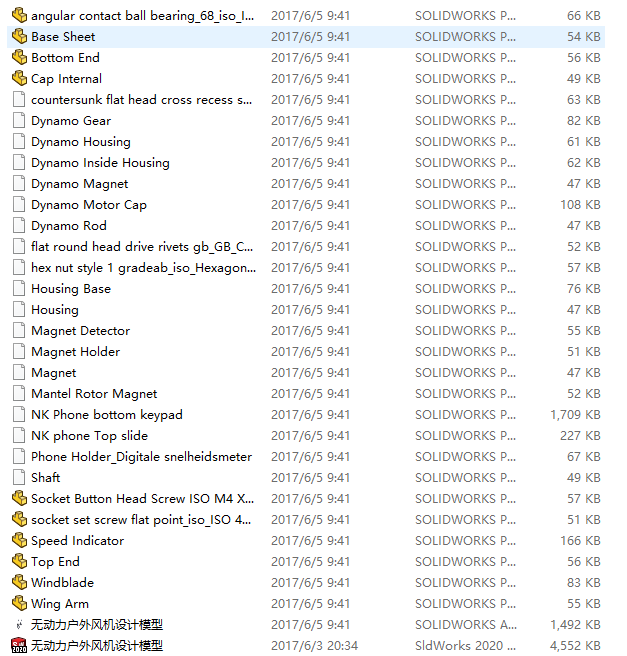Select the 'Mantel Rotor Magnet' file name
627x656 pixels.
pyautogui.click(x=94, y=394)
